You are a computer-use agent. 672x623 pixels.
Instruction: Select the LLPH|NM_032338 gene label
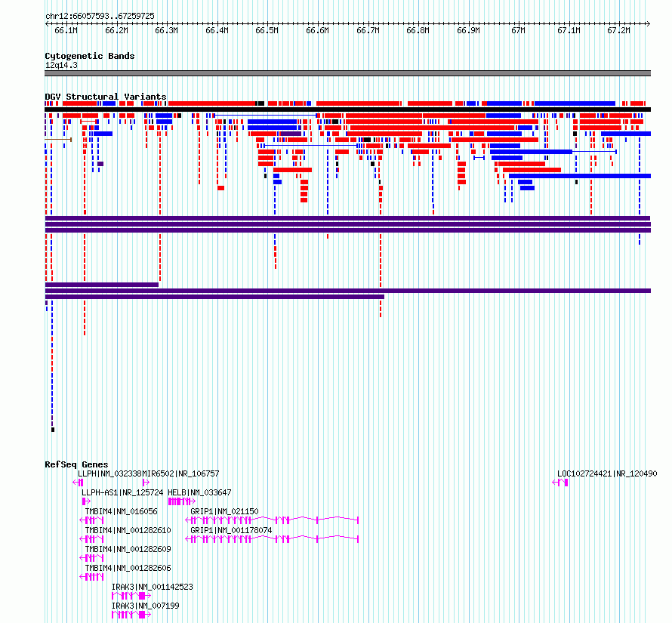(x=109, y=473)
